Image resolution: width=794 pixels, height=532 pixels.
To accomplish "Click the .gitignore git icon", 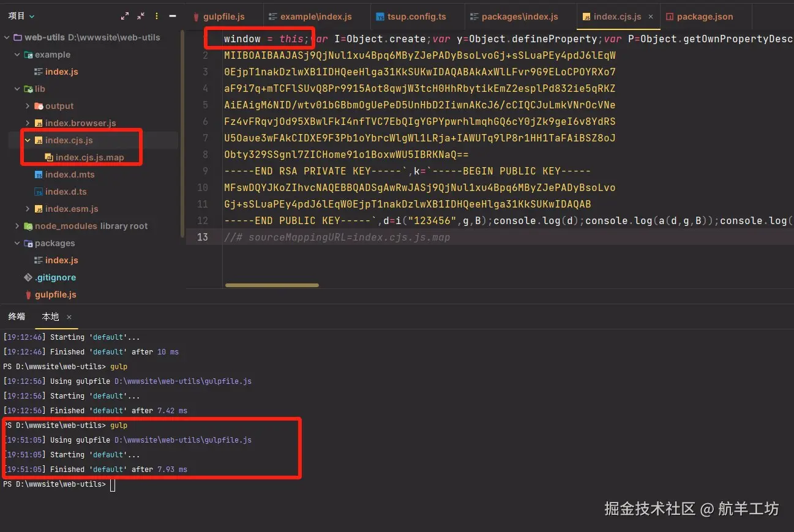I will 28,277.
